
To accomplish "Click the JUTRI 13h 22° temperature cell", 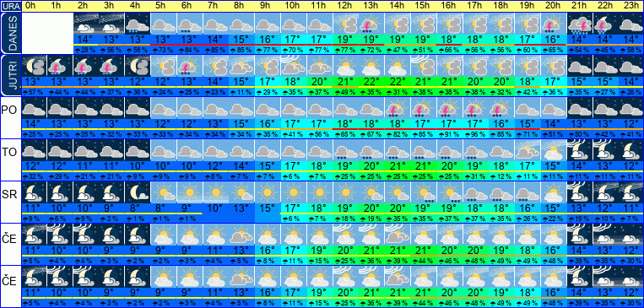I will pos(371,82).
